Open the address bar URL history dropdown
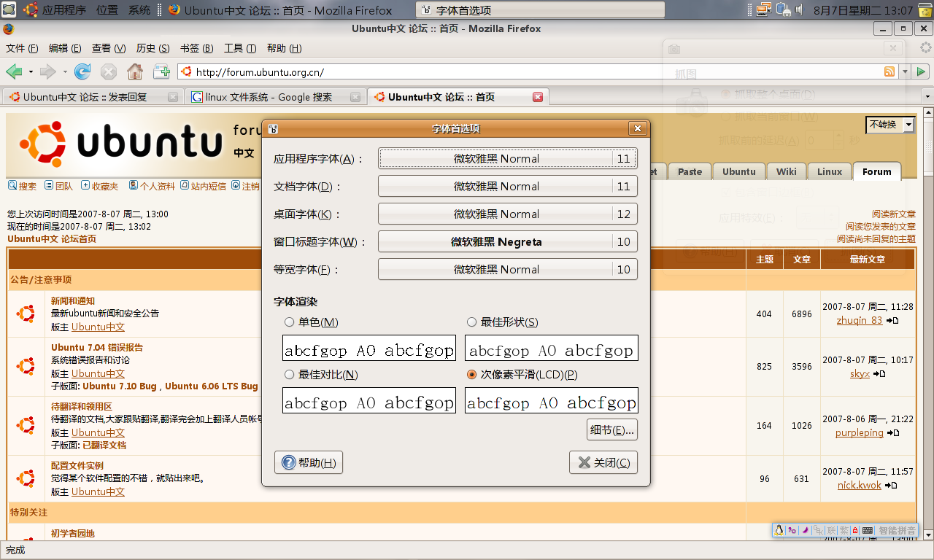 pos(905,71)
